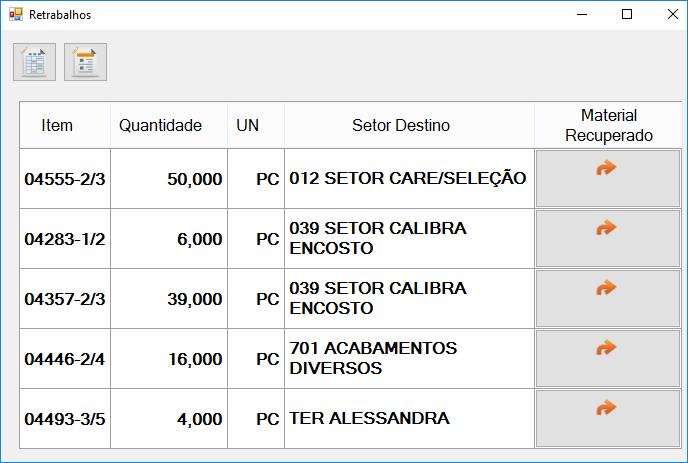
Task: Click recover arrow for item 04357-2/3
Action: pyautogui.click(x=608, y=298)
